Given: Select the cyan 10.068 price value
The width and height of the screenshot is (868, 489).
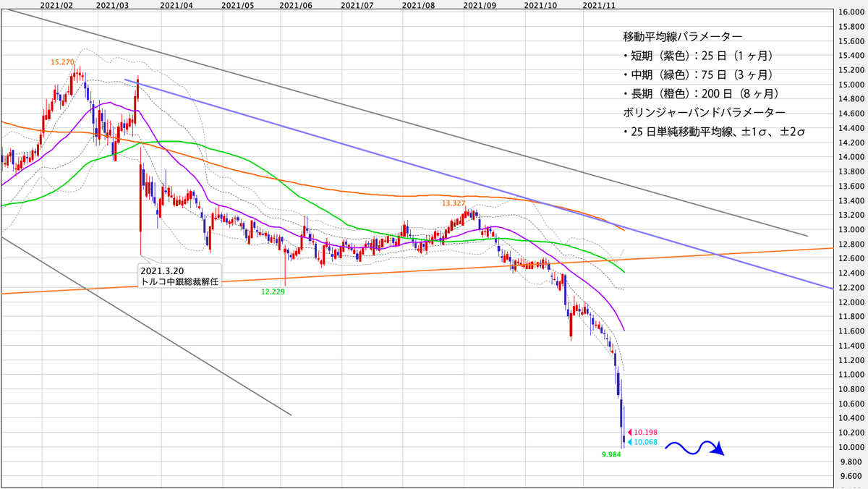Looking at the screenshot, I should click(x=646, y=442).
